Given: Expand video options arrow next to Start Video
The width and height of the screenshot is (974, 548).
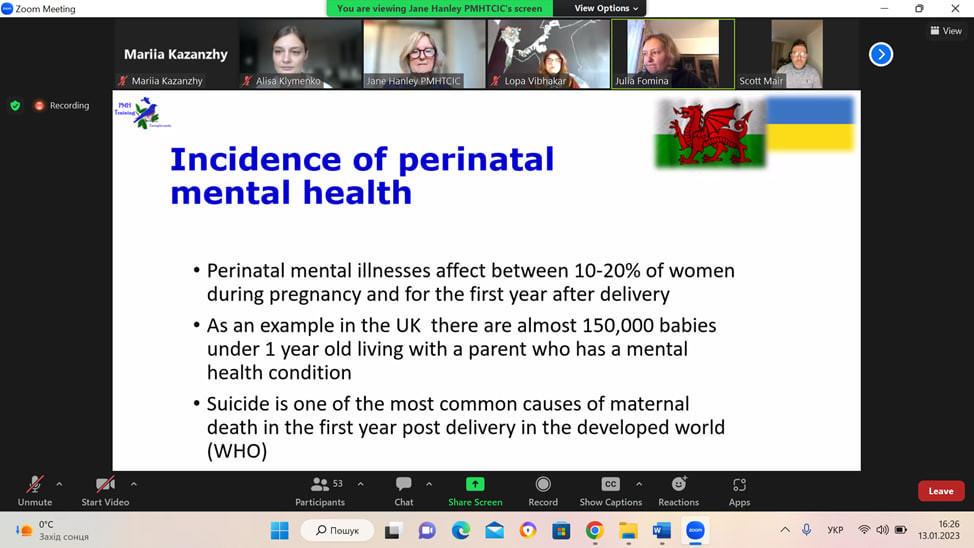Looking at the screenshot, I should coord(134,484).
